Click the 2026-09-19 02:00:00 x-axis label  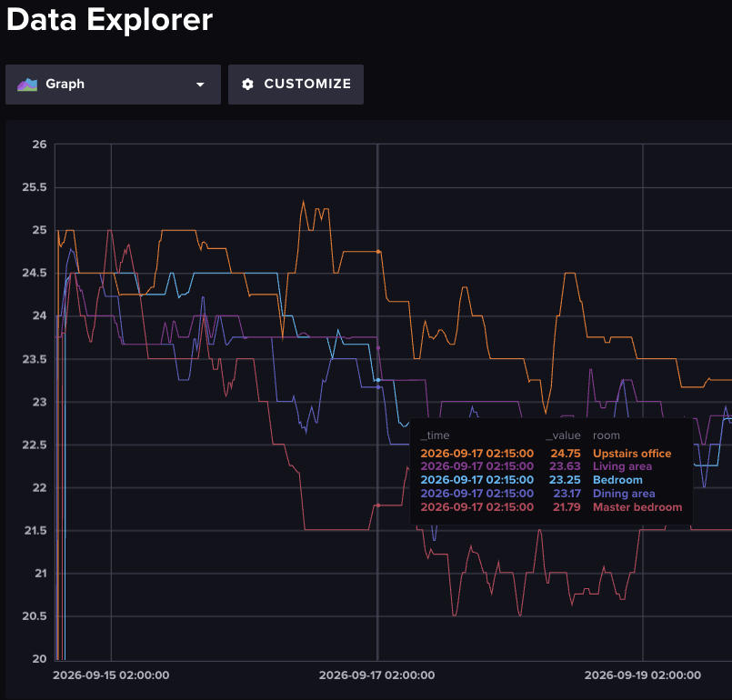[642, 675]
